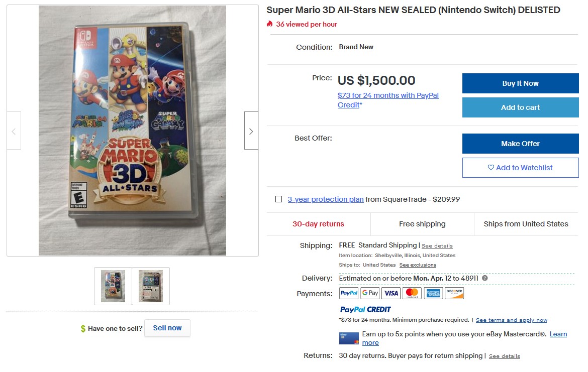Open the delivery estimate help tooltip icon
This screenshot has height=372, width=588.
484,278
